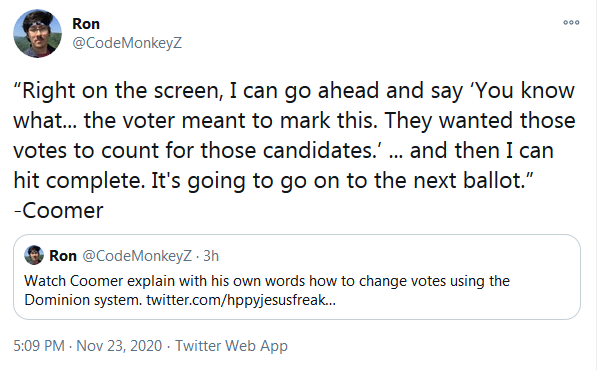This screenshot has width=597, height=370.
Task: Open Ron's large profile picture
Action: pyautogui.click(x=37, y=33)
